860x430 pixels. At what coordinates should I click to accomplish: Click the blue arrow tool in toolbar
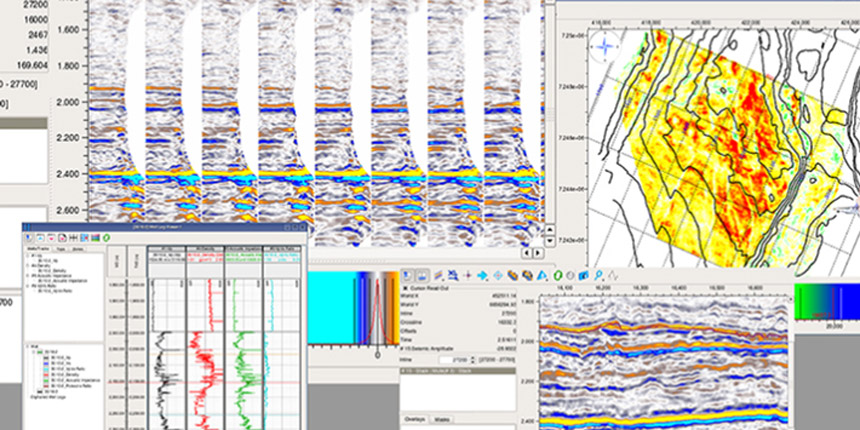[x=483, y=276]
